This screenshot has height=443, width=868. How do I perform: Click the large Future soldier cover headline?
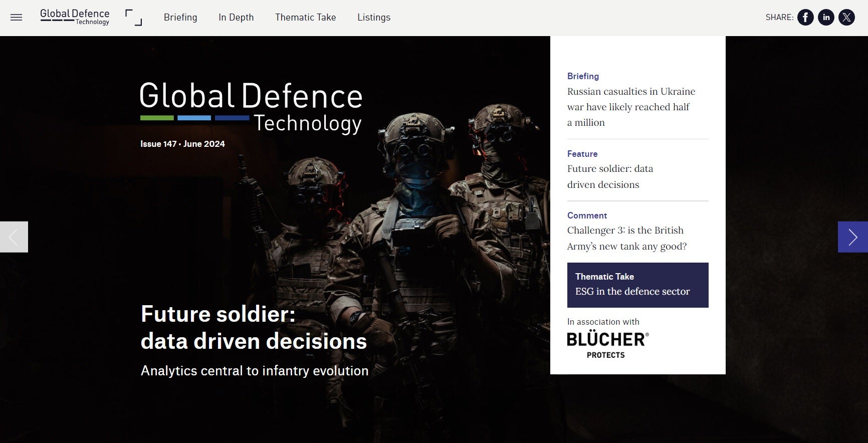click(x=254, y=328)
